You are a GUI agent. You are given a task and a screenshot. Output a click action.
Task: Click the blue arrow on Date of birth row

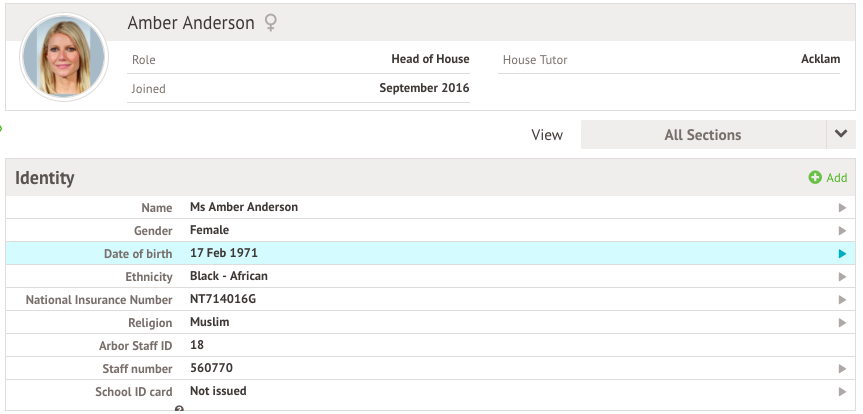pyautogui.click(x=842, y=254)
